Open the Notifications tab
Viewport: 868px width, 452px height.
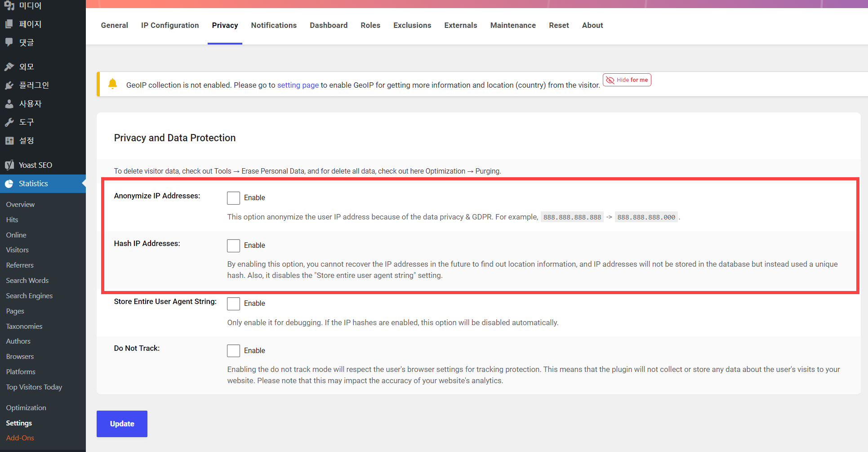point(274,25)
